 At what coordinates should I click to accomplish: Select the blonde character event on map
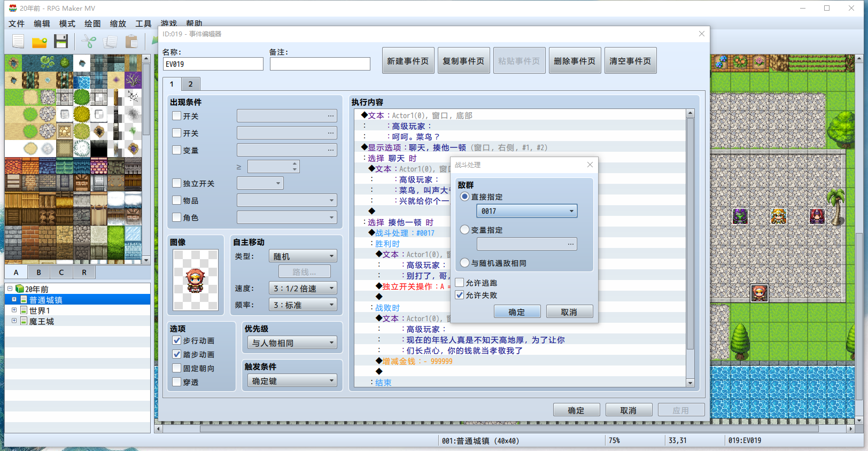coord(779,216)
